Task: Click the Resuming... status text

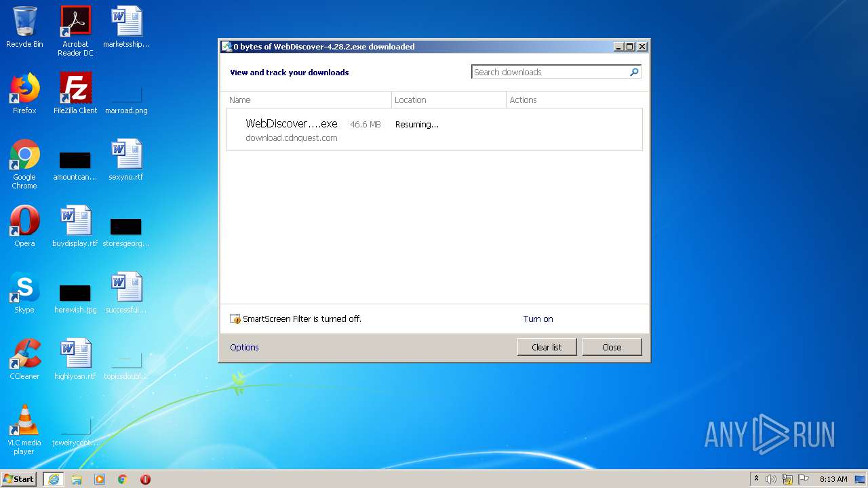Action: coord(417,125)
